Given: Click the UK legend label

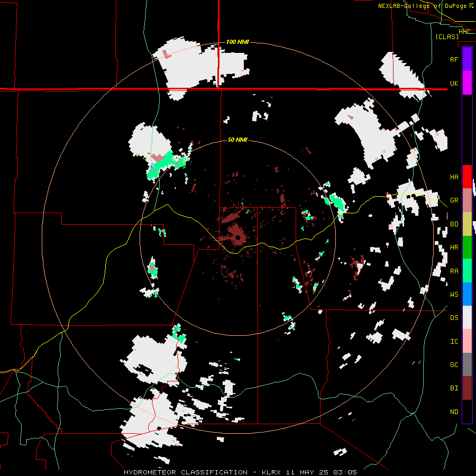Looking at the screenshot, I should point(454,83).
